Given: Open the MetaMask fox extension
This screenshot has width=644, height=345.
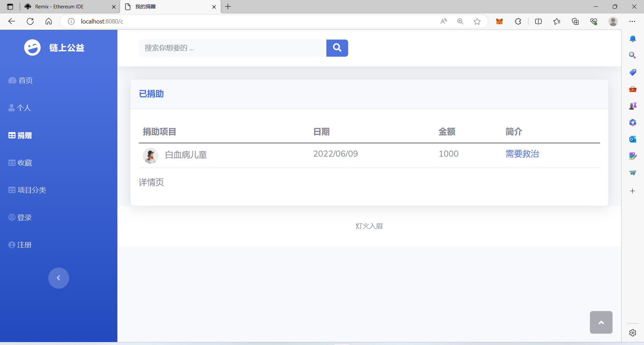Looking at the screenshot, I should pyautogui.click(x=499, y=21).
